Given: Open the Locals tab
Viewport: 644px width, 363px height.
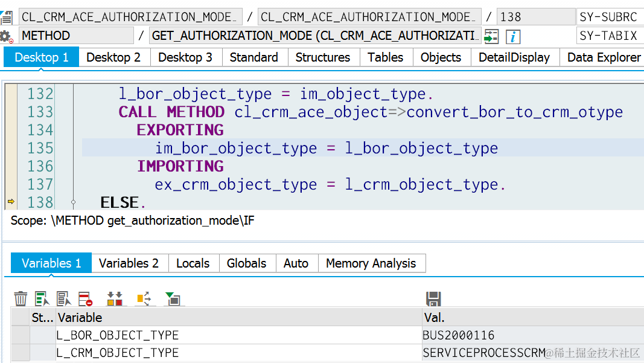Looking at the screenshot, I should 193,263.
